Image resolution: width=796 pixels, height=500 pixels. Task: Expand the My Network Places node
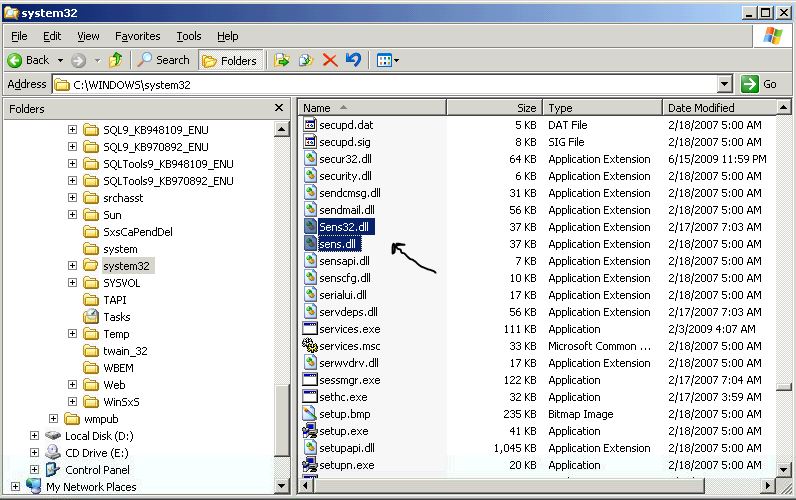[15, 486]
